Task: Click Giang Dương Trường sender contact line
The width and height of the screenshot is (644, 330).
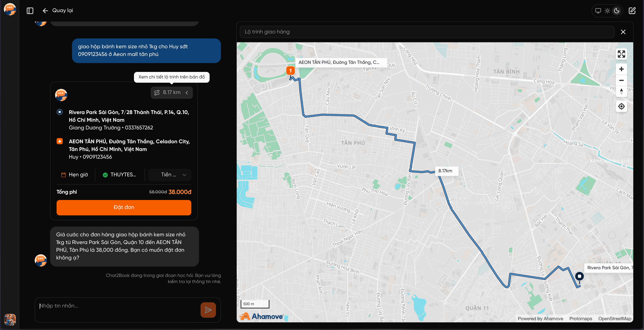Action: click(x=111, y=128)
